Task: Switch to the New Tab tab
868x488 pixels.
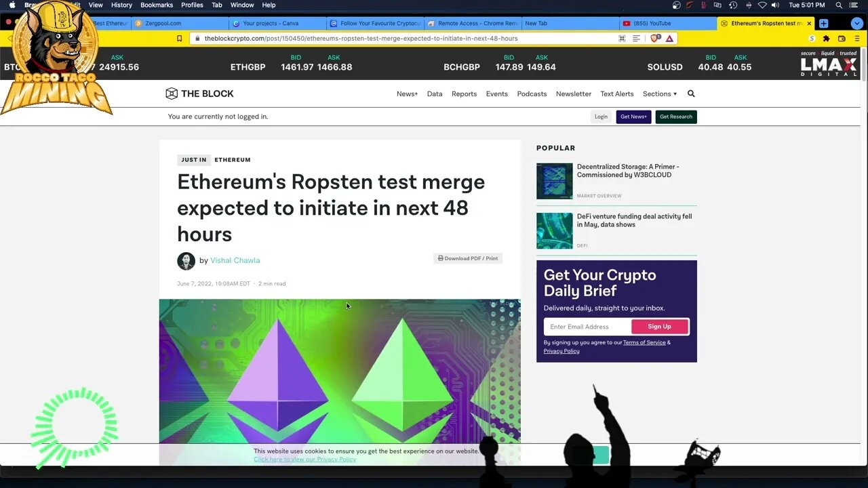Action: 570,23
